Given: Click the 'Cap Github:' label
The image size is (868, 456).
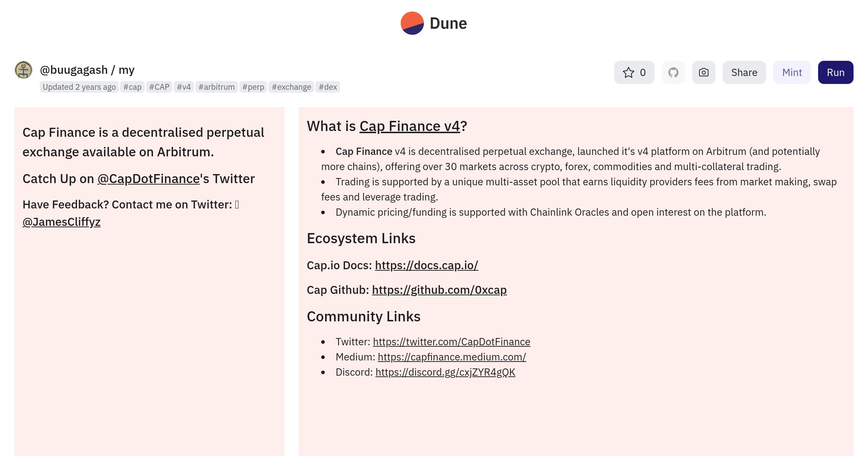Looking at the screenshot, I should pyautogui.click(x=338, y=290).
